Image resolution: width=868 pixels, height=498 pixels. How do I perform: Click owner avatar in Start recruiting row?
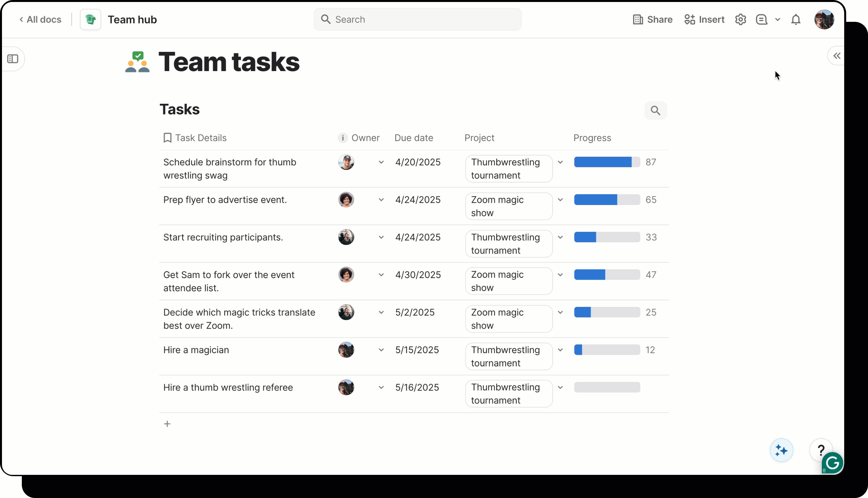(346, 237)
